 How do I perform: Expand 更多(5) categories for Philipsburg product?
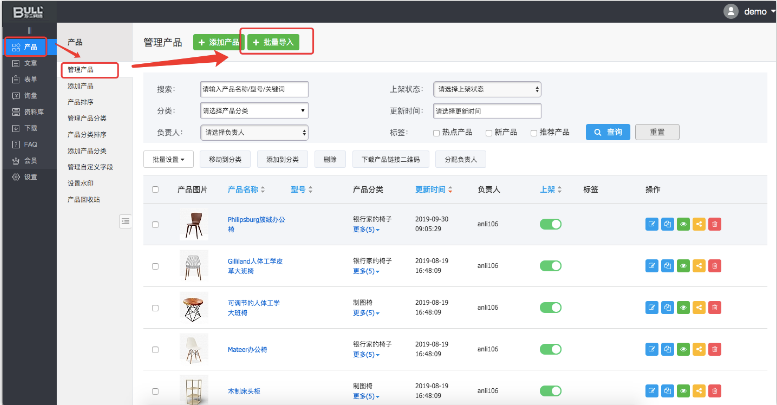pos(366,230)
